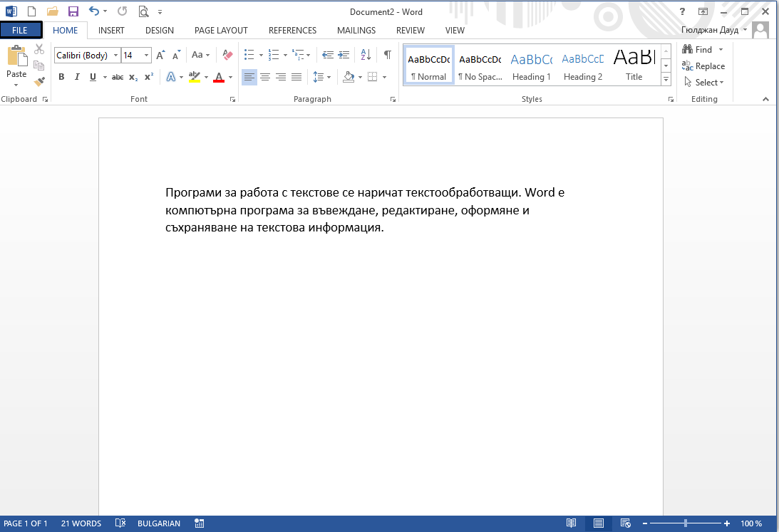The height and width of the screenshot is (532, 779).
Task: Open the PAGE LAYOUT tab
Action: pyautogui.click(x=221, y=31)
